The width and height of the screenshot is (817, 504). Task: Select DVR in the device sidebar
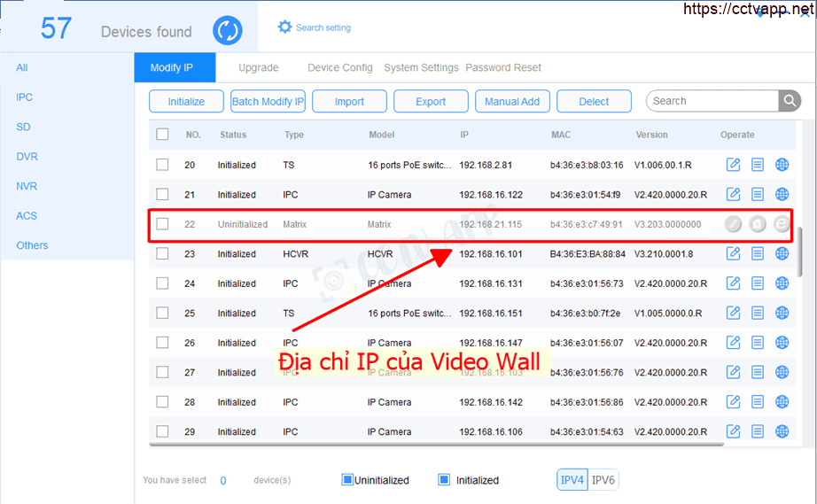(x=27, y=157)
